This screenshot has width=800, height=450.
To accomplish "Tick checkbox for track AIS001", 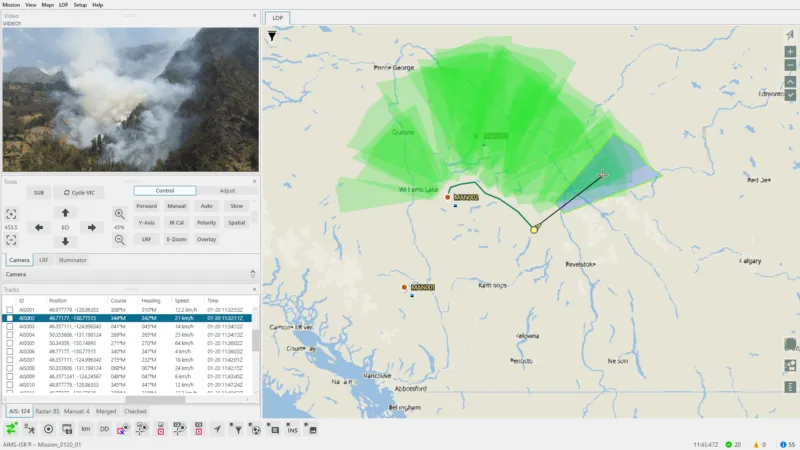I will [x=10, y=310].
